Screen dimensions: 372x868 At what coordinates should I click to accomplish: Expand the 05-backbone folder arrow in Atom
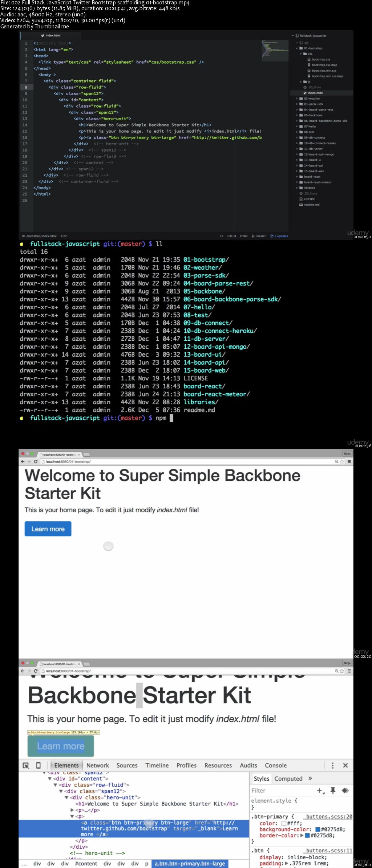297,115
